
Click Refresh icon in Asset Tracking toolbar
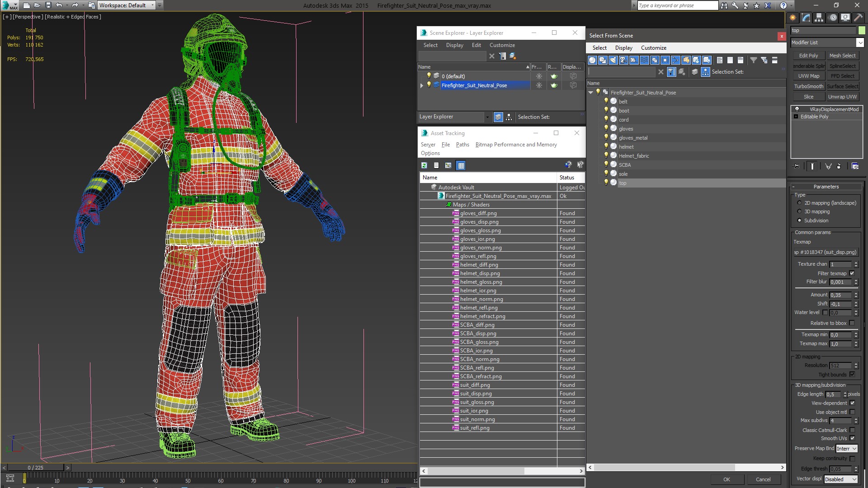click(x=424, y=165)
